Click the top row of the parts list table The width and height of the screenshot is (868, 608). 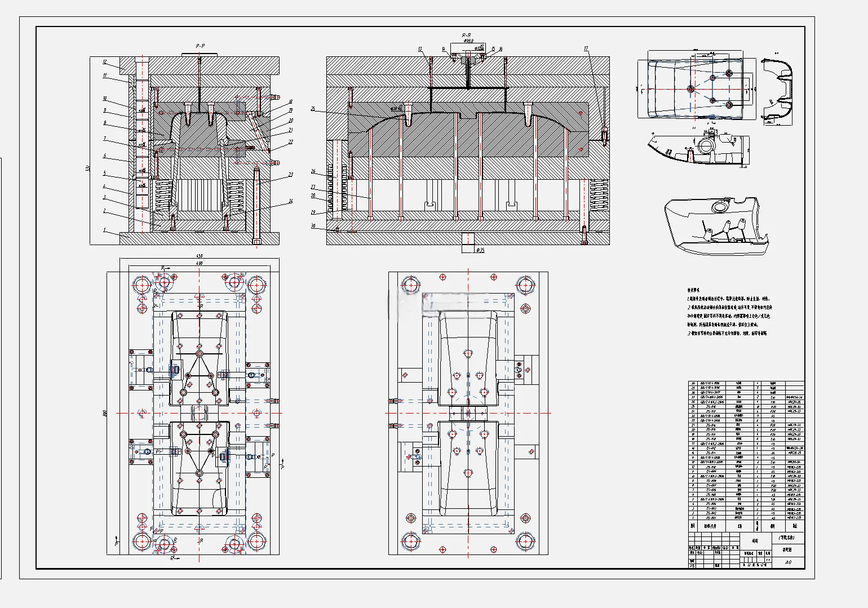[x=746, y=383]
